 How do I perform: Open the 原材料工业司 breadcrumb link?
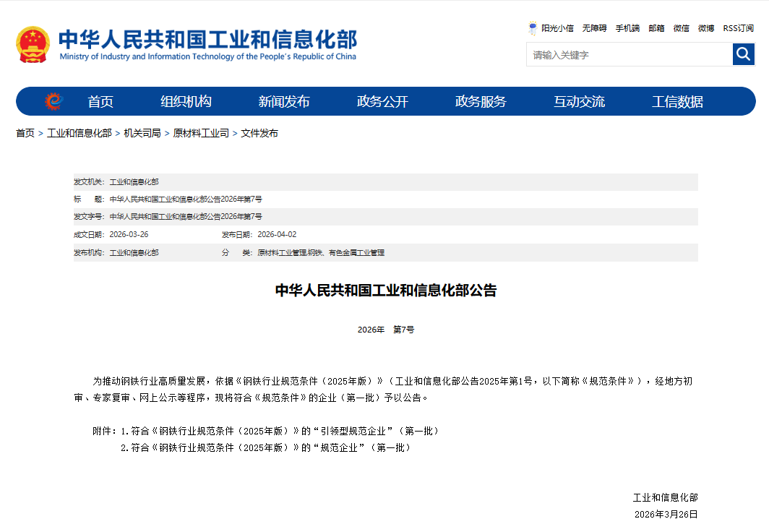pos(202,133)
